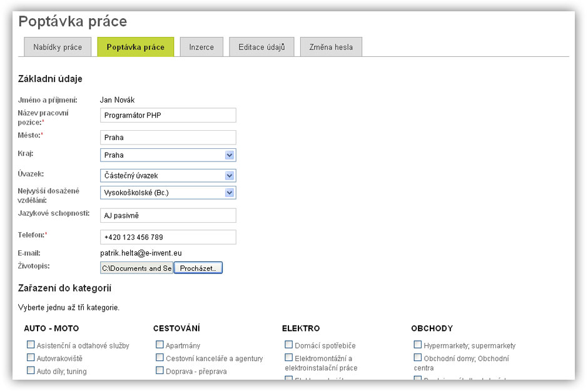
Task: Focus the Město input field
Action: (x=168, y=138)
